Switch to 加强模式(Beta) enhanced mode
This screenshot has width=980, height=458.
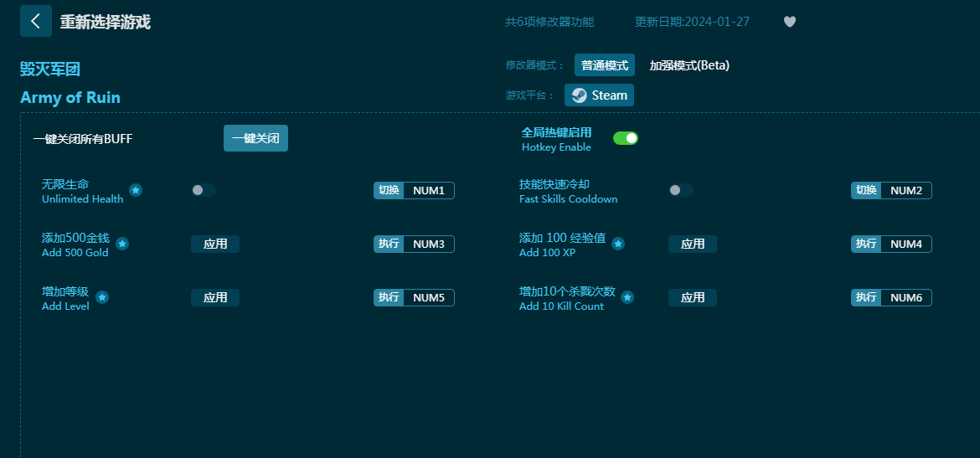(x=689, y=65)
